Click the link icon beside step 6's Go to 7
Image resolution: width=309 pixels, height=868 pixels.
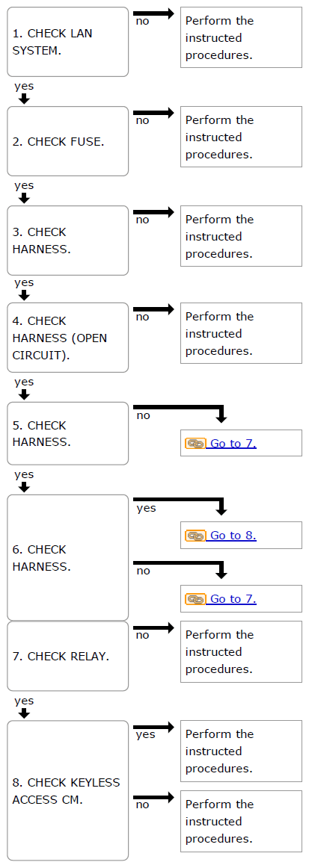(x=195, y=599)
